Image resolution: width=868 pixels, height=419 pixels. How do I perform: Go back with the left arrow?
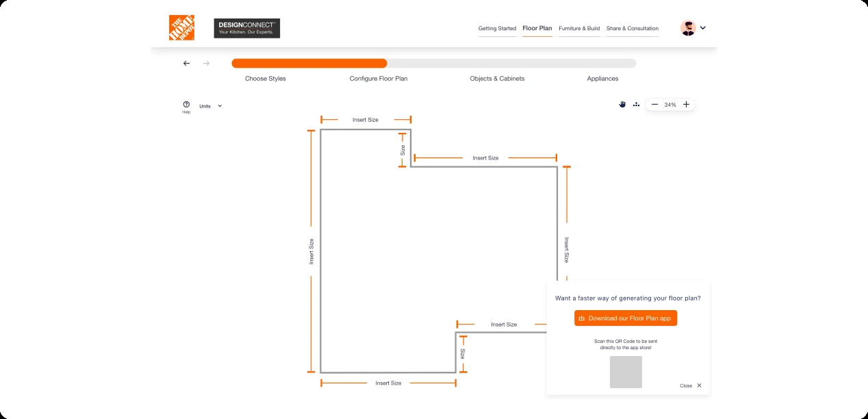186,64
